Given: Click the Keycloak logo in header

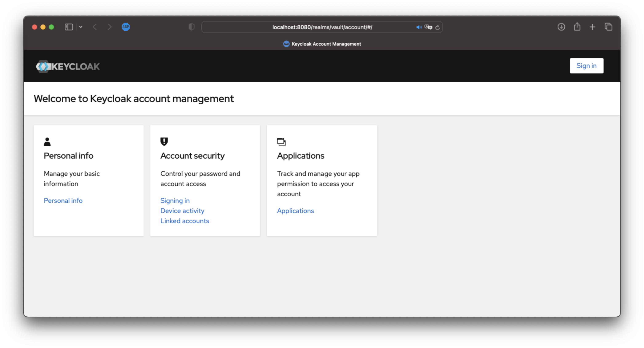Looking at the screenshot, I should pyautogui.click(x=68, y=67).
